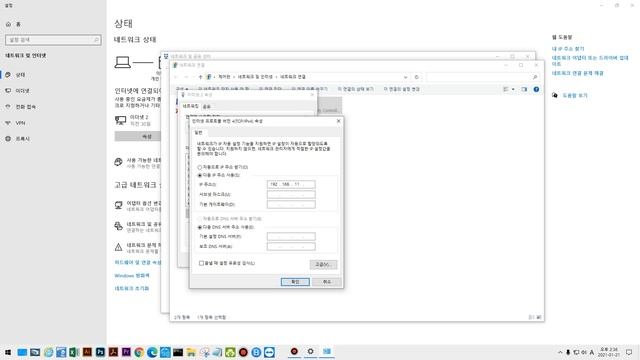
Task: Click the 보조 DNS 서버 input field
Action: pyautogui.click(x=291, y=247)
